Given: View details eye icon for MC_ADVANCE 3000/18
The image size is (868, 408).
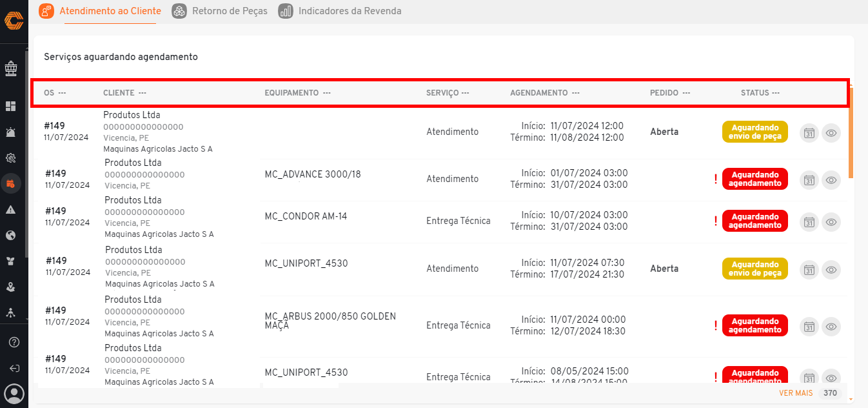Looking at the screenshot, I should [x=831, y=180].
